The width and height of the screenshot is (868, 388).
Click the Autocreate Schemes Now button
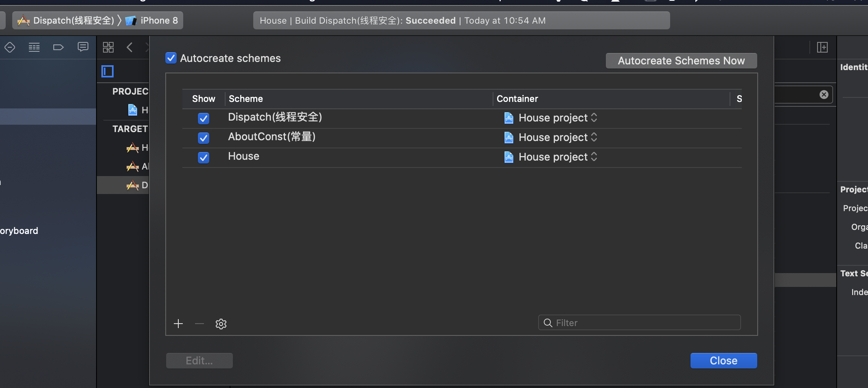tap(681, 61)
